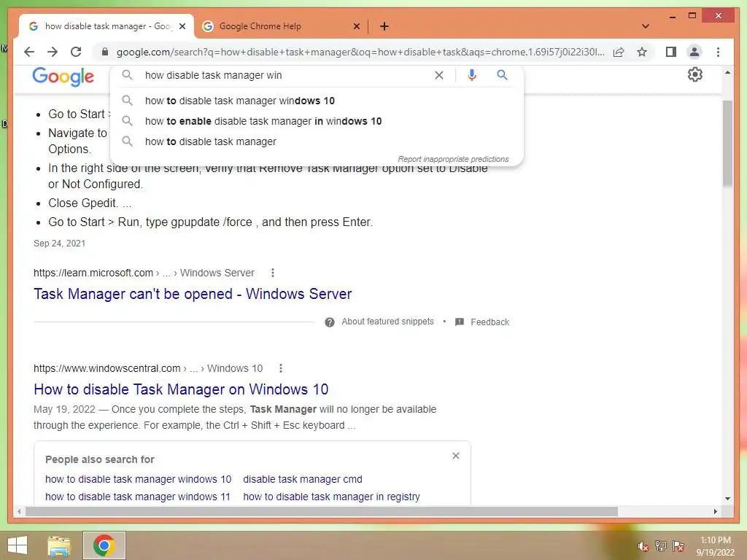Open the network tray icon
Screen dimensions: 747x560
pyautogui.click(x=661, y=546)
